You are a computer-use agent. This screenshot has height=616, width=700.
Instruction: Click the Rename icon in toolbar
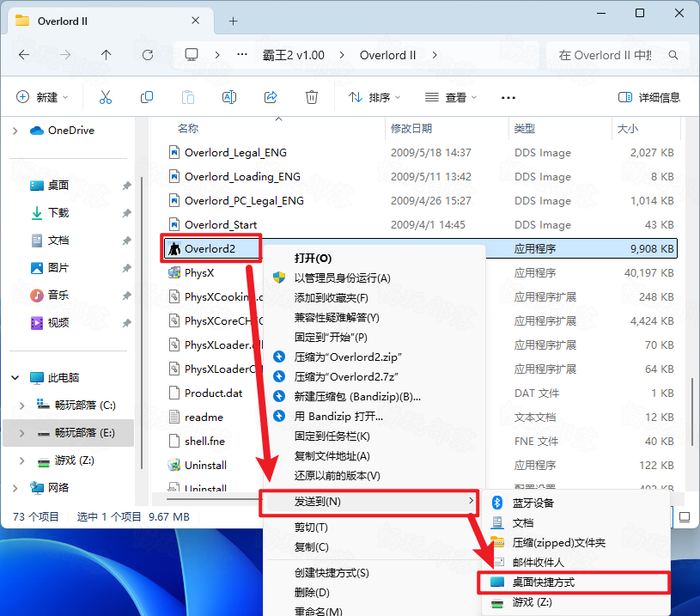coord(229,97)
